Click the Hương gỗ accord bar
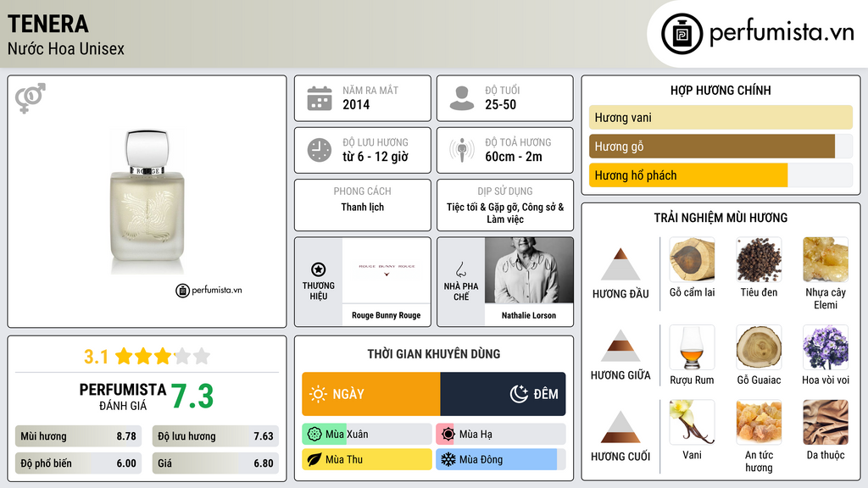This screenshot has height=488, width=868. point(721,147)
